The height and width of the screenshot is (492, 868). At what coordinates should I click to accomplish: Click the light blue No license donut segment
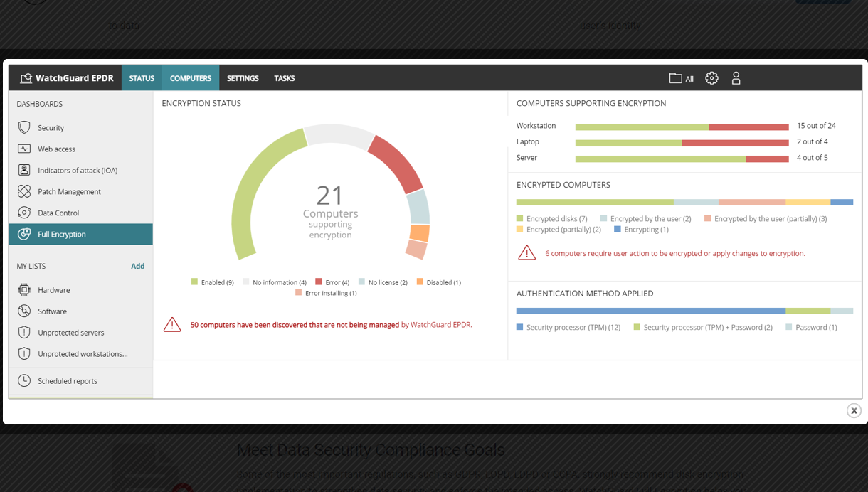(x=418, y=207)
